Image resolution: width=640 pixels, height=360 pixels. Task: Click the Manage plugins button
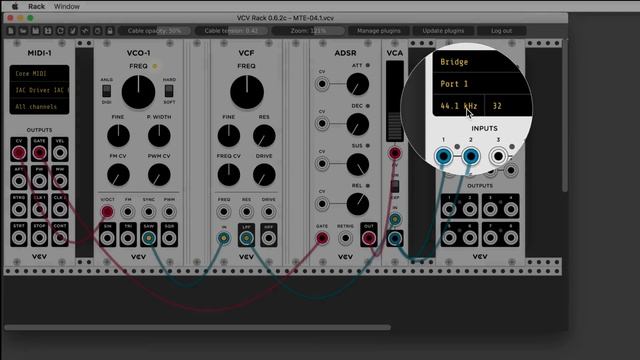[x=378, y=31]
